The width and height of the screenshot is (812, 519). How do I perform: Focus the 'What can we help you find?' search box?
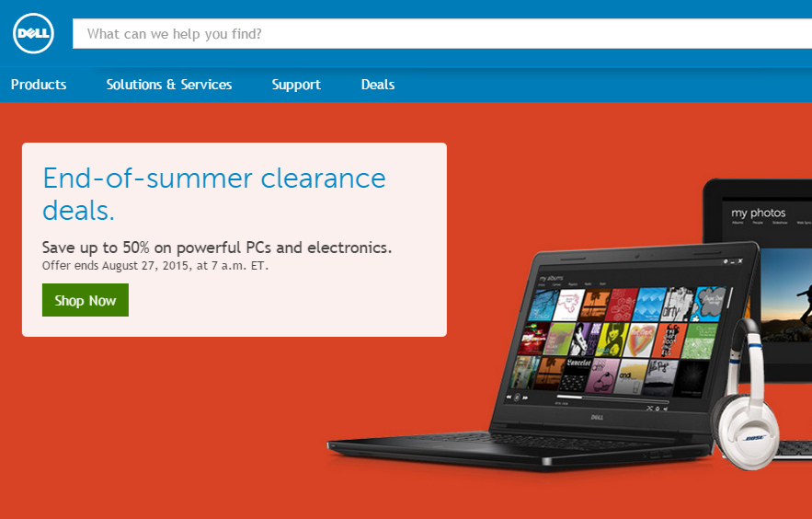(442, 34)
